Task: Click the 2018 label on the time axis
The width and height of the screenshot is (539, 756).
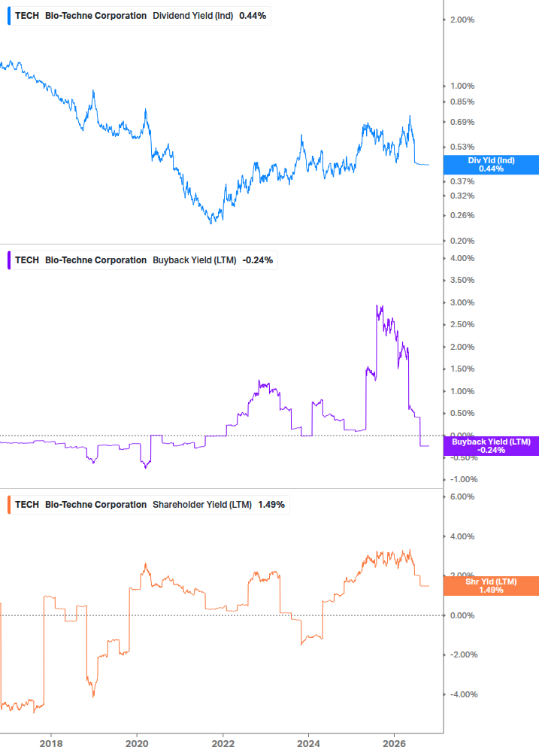Action: (51, 743)
